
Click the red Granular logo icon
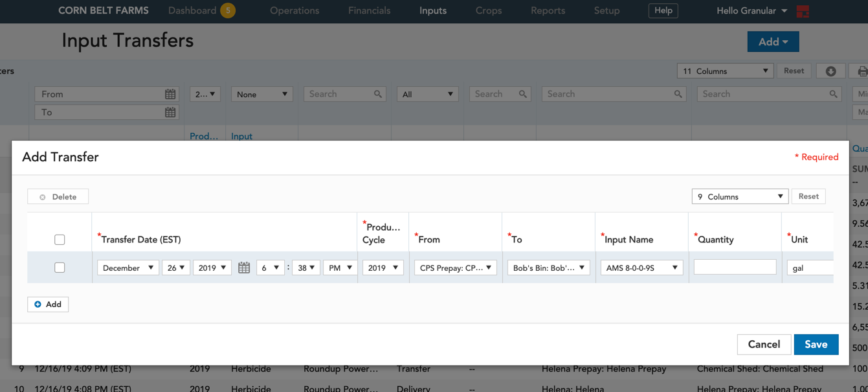pos(803,11)
